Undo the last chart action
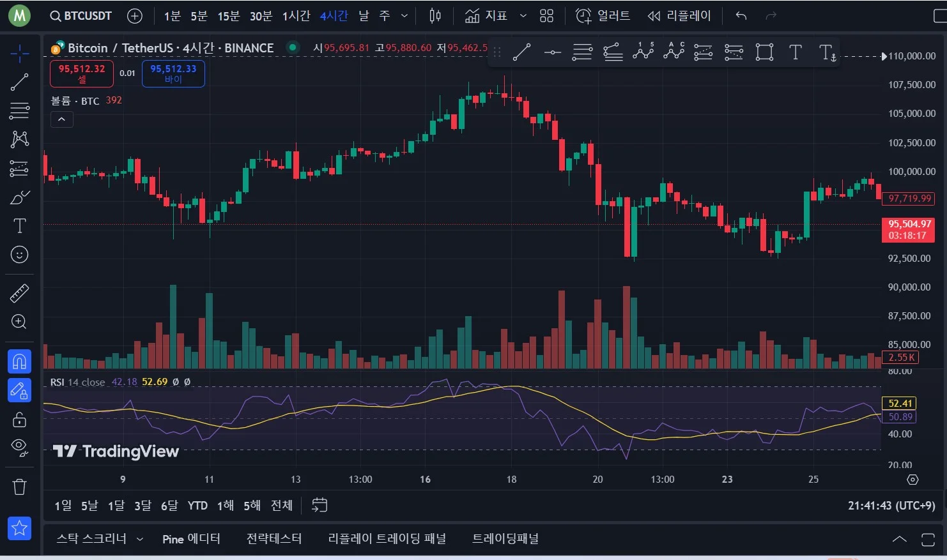Viewport: 947px width, 560px height. tap(741, 16)
